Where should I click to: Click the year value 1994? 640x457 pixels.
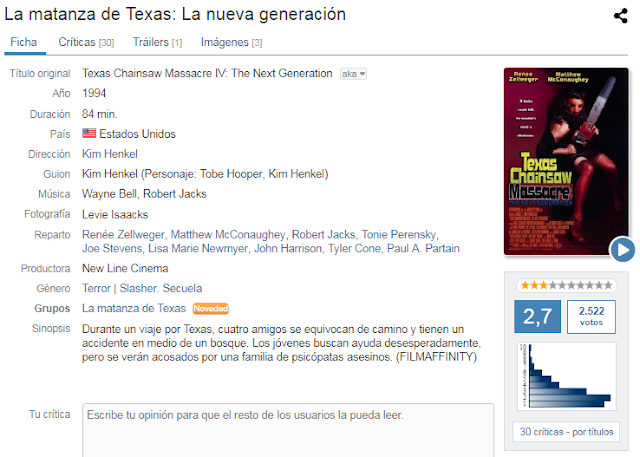tap(94, 93)
